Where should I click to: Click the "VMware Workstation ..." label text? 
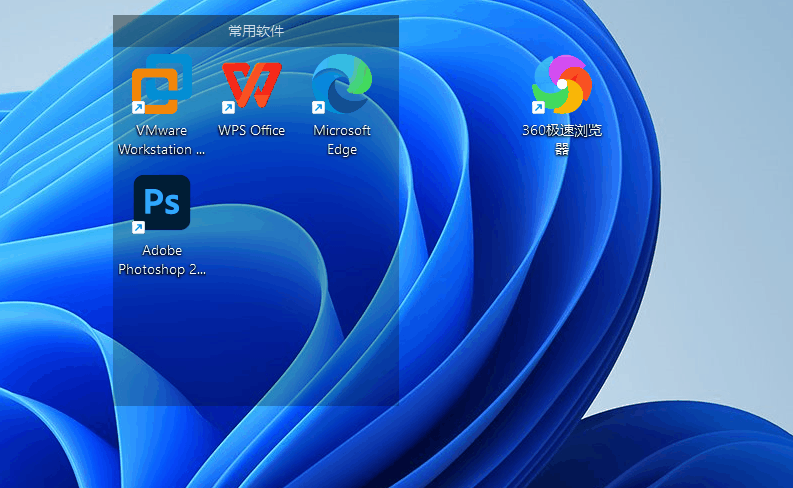162,140
